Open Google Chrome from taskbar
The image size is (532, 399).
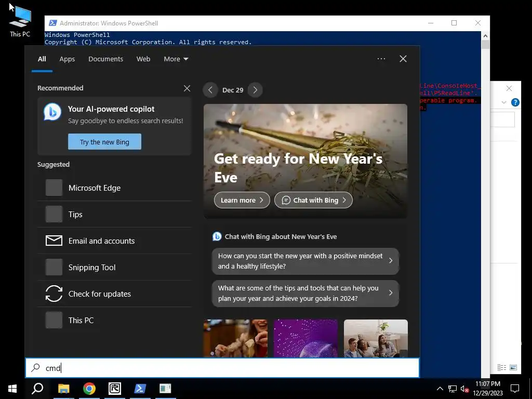89,389
